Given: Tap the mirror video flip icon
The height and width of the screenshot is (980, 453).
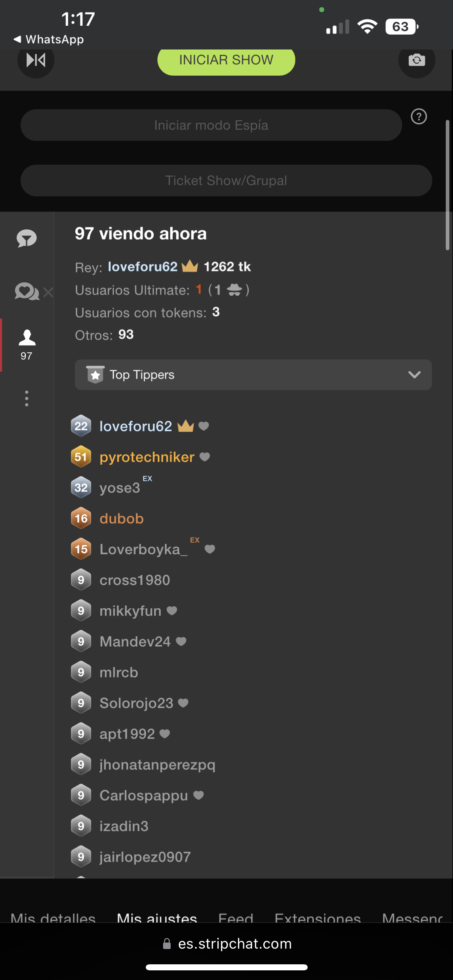Looking at the screenshot, I should point(36,60).
